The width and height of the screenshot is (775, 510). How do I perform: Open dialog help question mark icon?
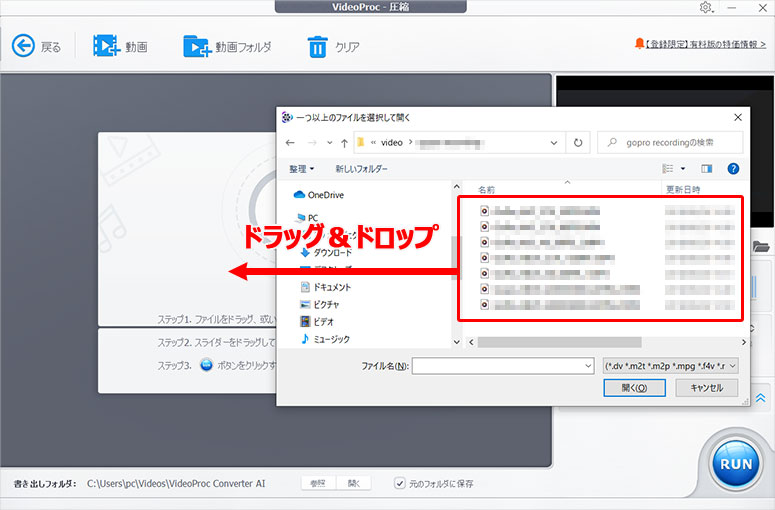[x=733, y=169]
